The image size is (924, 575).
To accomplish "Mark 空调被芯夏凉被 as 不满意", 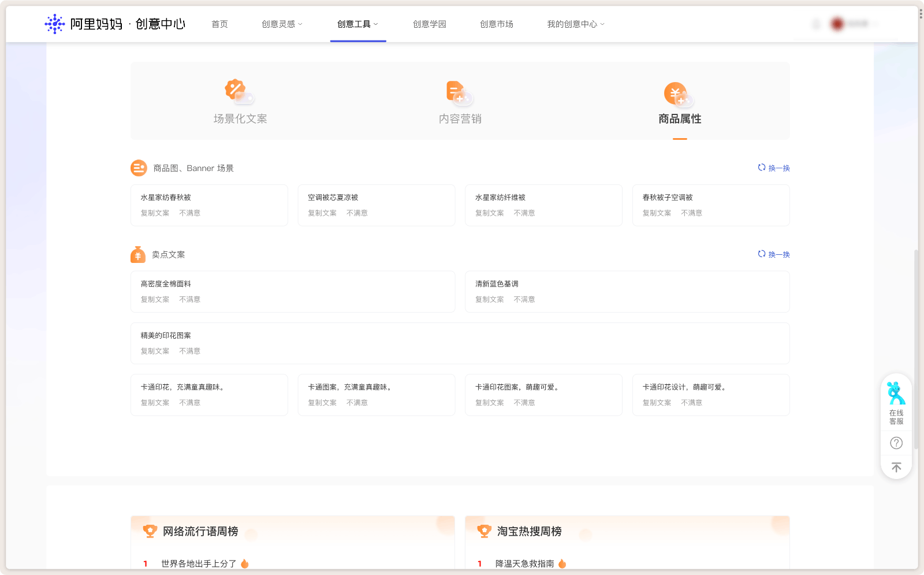I will pyautogui.click(x=357, y=213).
